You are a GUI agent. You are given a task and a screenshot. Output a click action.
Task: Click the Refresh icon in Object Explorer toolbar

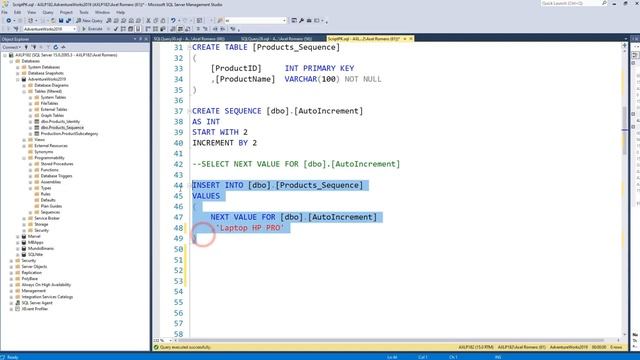point(56,47)
